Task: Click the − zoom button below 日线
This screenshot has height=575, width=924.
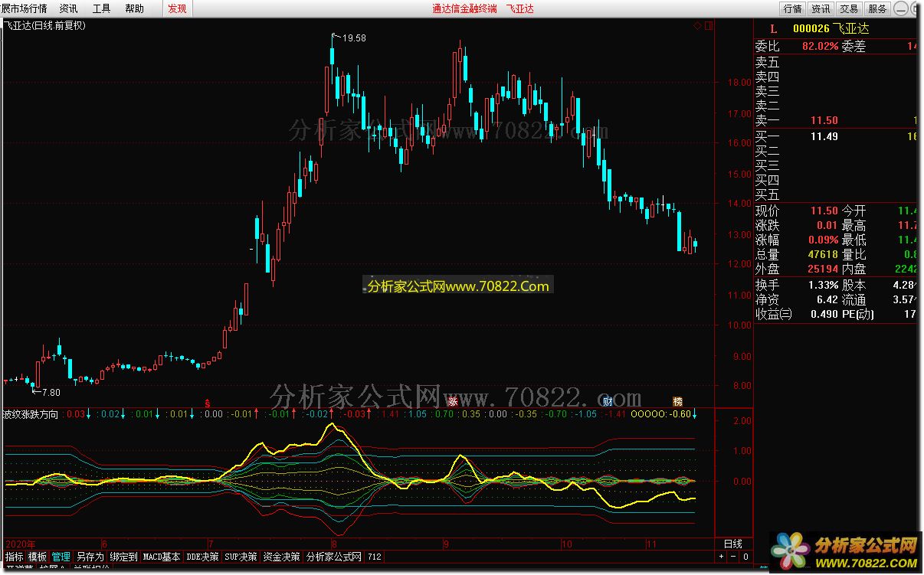Action: pos(734,557)
